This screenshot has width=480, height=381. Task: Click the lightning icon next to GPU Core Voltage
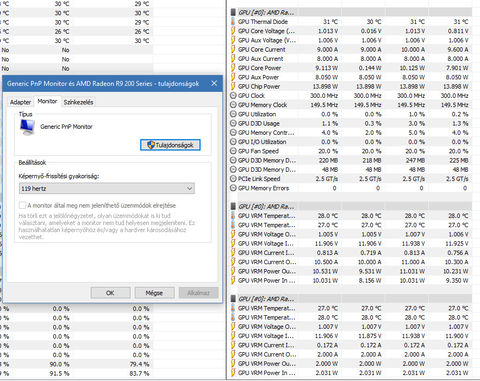tap(233, 31)
